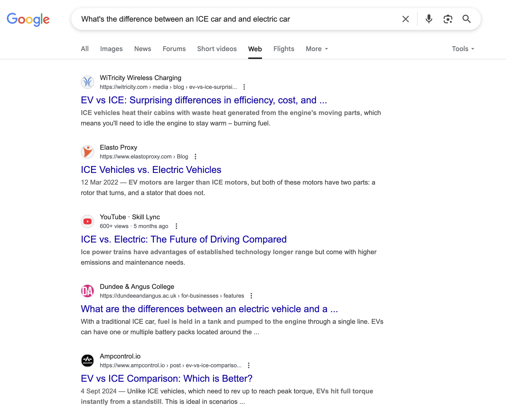Open EV vs ICE: Surprising differences link
This screenshot has height=420, width=506.
click(204, 100)
